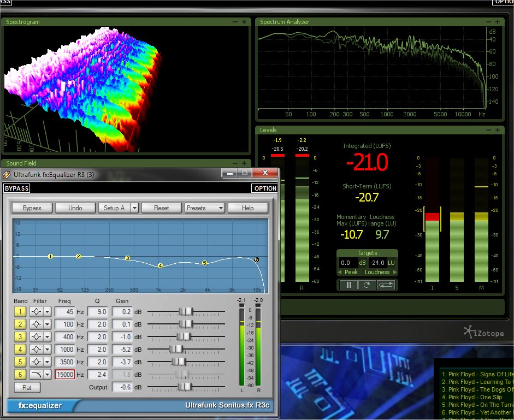Click the band 2 peak filter shape icon
514x420 pixels.
(37, 324)
